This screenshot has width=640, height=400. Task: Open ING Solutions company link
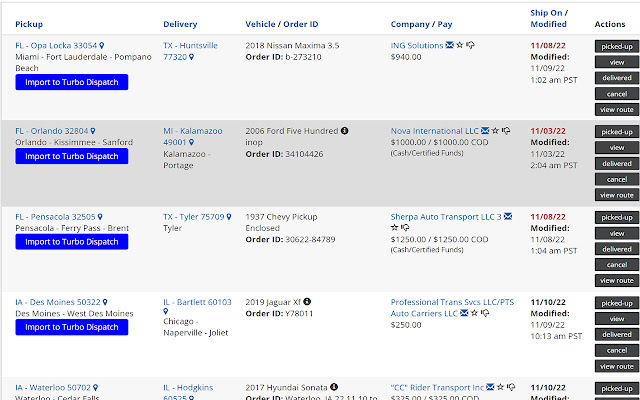(x=417, y=45)
